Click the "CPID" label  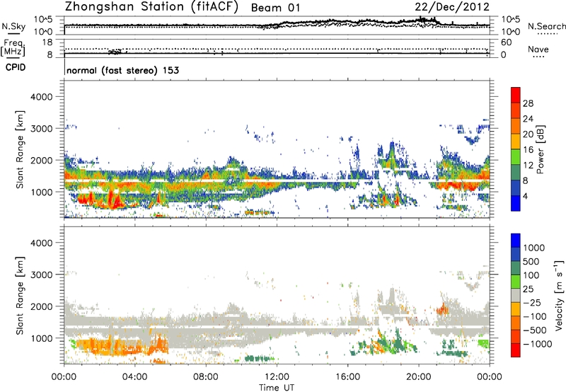pos(16,67)
